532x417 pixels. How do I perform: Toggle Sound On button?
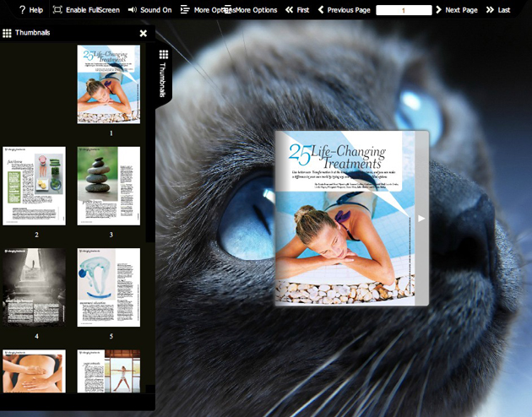click(149, 10)
